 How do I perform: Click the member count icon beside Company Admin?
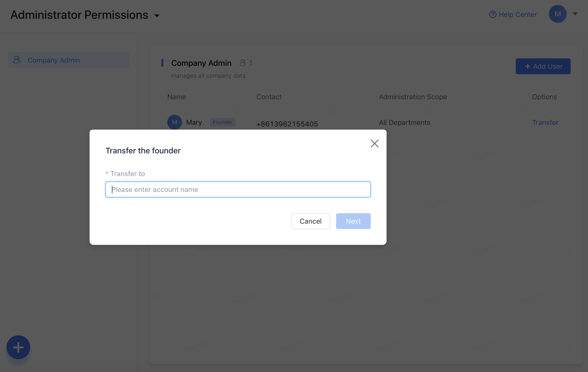click(x=243, y=63)
